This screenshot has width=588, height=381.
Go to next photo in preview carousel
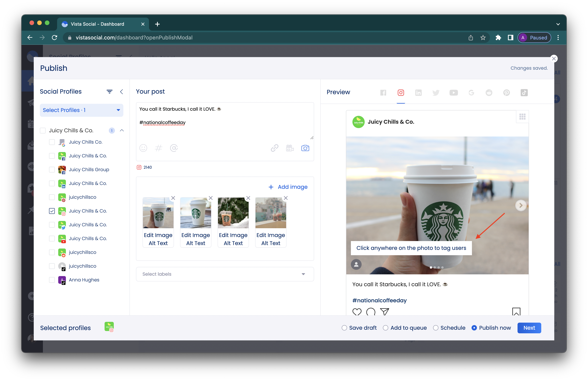click(x=521, y=205)
